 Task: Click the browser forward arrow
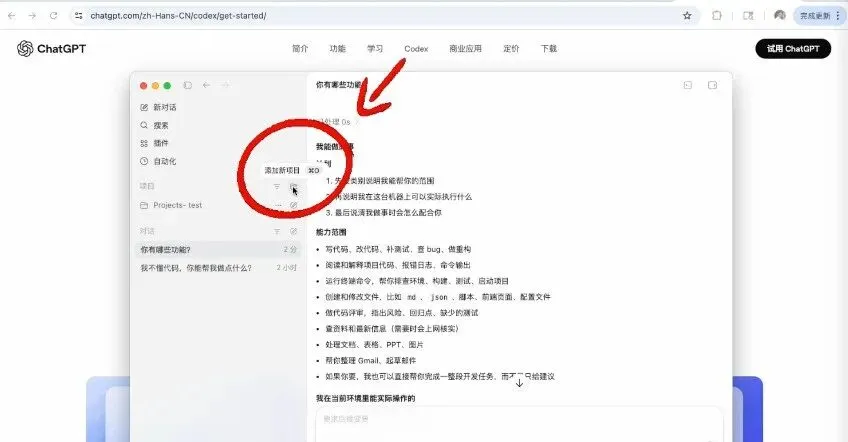click(32, 16)
